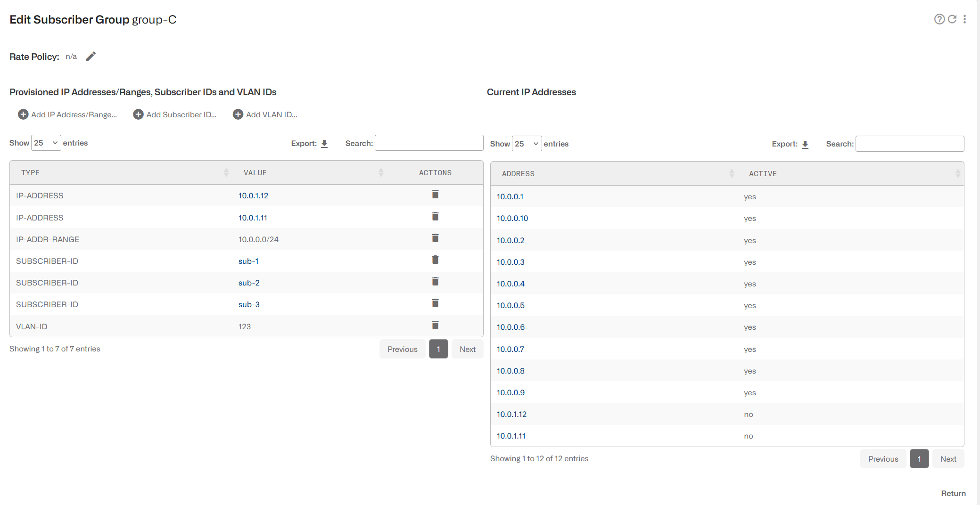Image resolution: width=980 pixels, height=505 pixels.
Task: Open the 10.0.1.12 link in provisioned table
Action: [253, 195]
